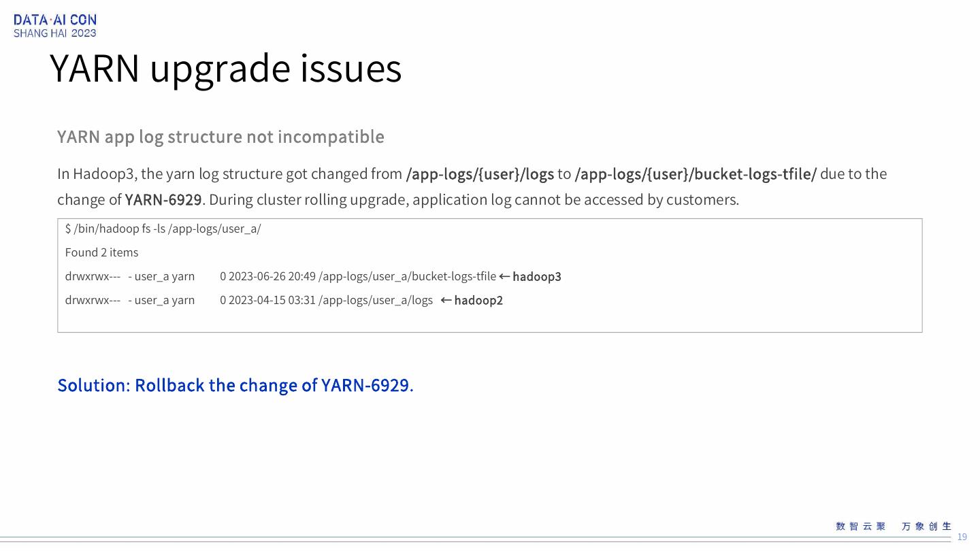Select the gray subtitle about log structure
This screenshot has width=980, height=551.
[220, 137]
